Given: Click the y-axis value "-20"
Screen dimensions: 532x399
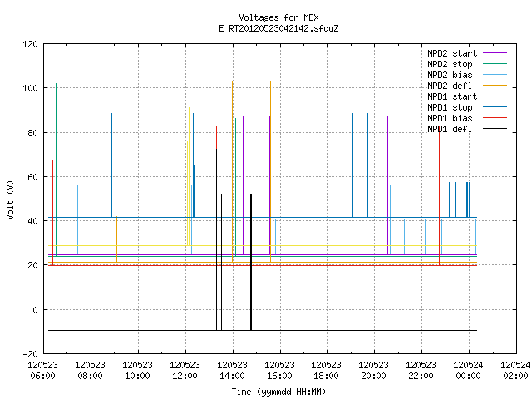Looking at the screenshot, I should tap(30, 354).
